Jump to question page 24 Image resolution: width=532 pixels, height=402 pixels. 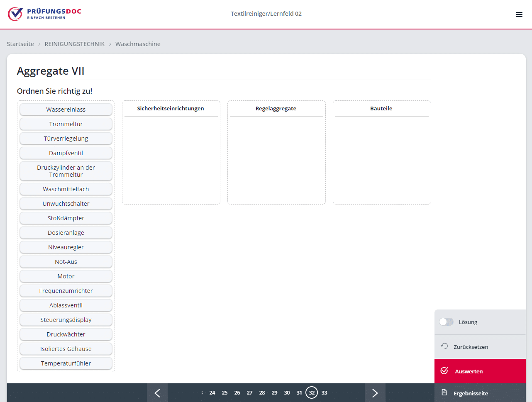pos(212,392)
